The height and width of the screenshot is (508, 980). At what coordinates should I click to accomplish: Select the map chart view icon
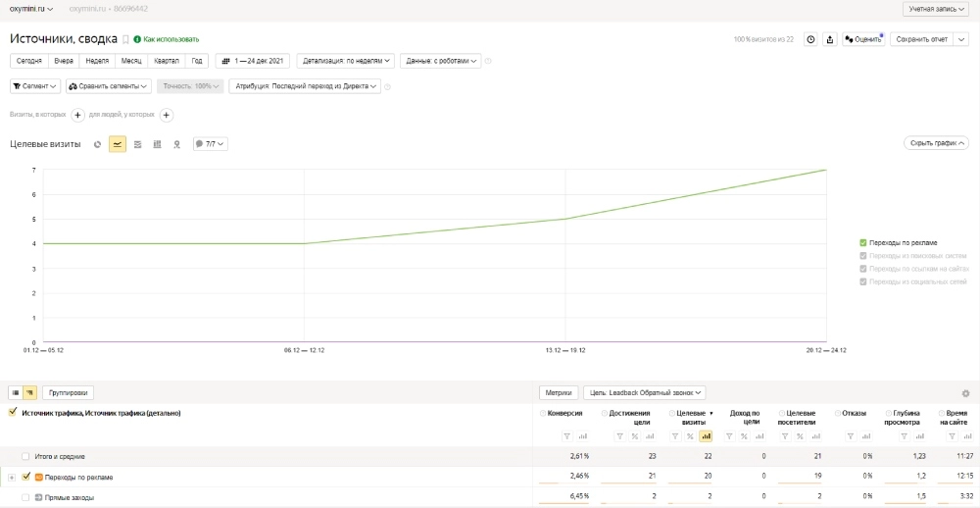(x=176, y=144)
